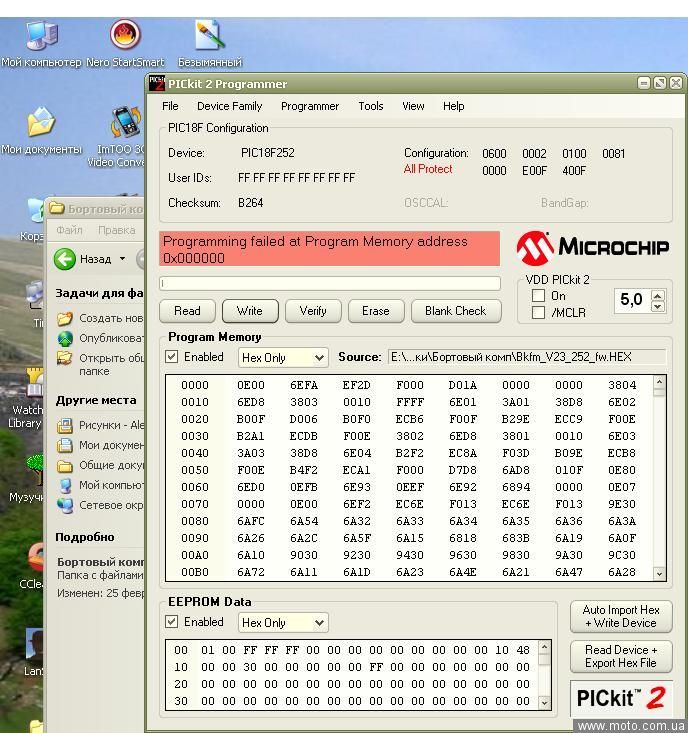
Task: Click the Read button
Action: pos(187,311)
